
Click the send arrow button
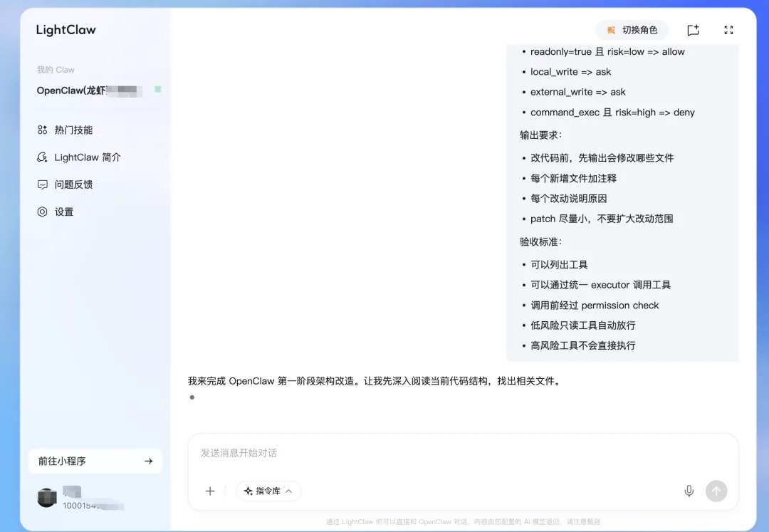(716, 491)
